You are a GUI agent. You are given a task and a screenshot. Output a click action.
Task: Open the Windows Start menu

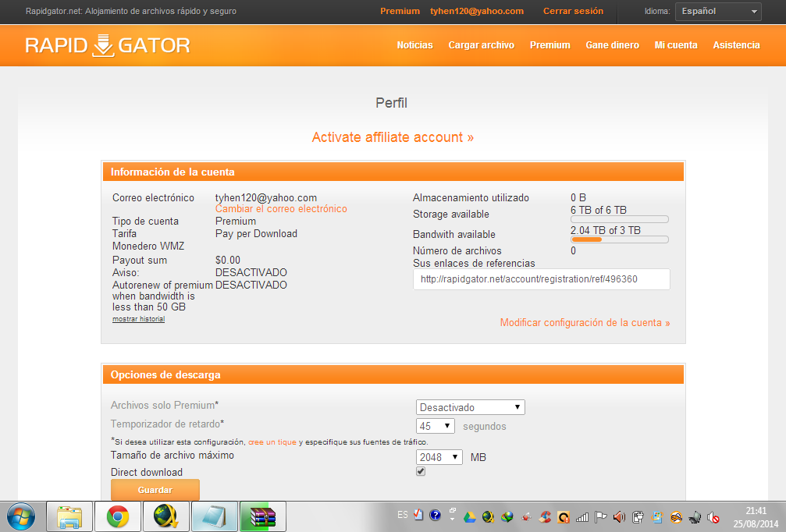pyautogui.click(x=20, y=516)
